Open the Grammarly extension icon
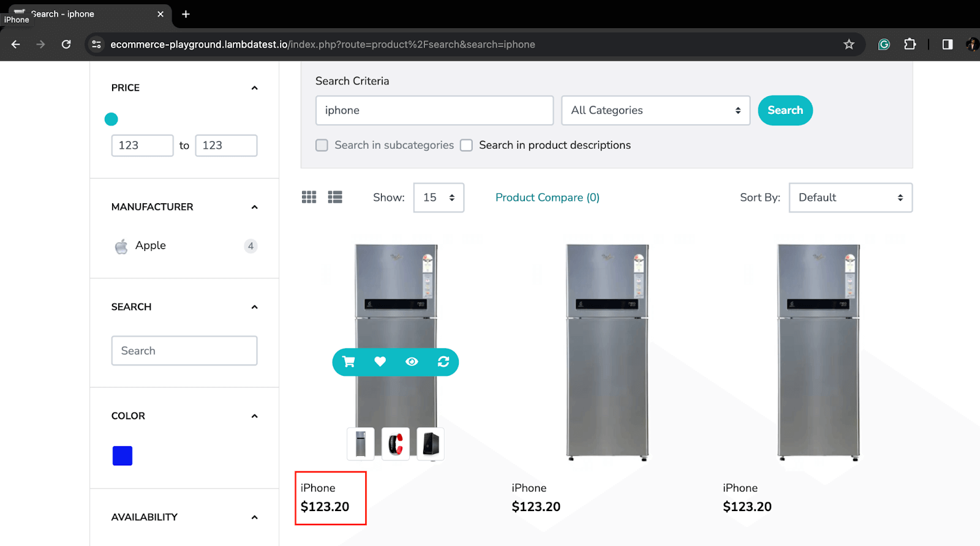 point(884,44)
